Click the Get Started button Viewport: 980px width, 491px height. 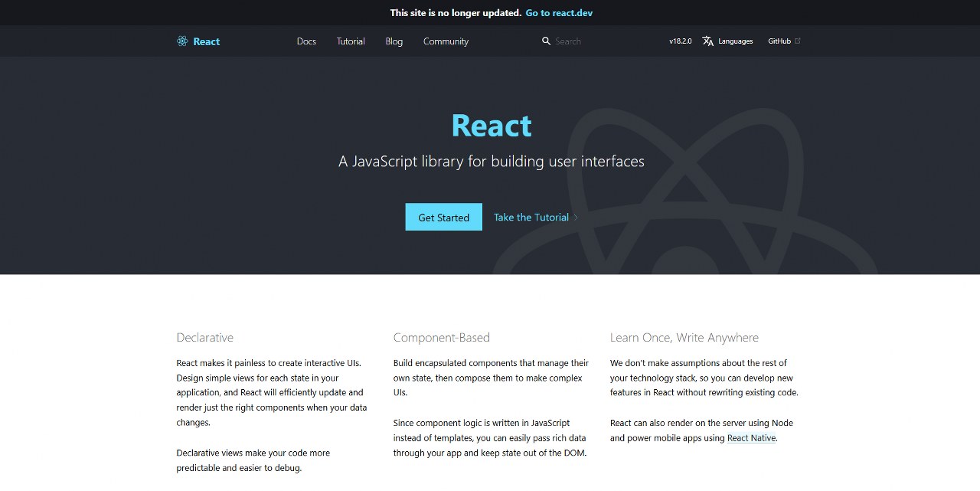coord(444,217)
